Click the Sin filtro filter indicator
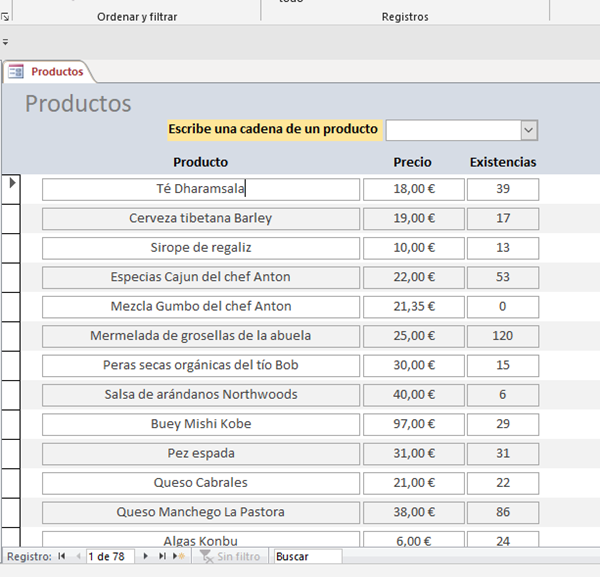This screenshot has height=577, width=600. click(x=230, y=556)
